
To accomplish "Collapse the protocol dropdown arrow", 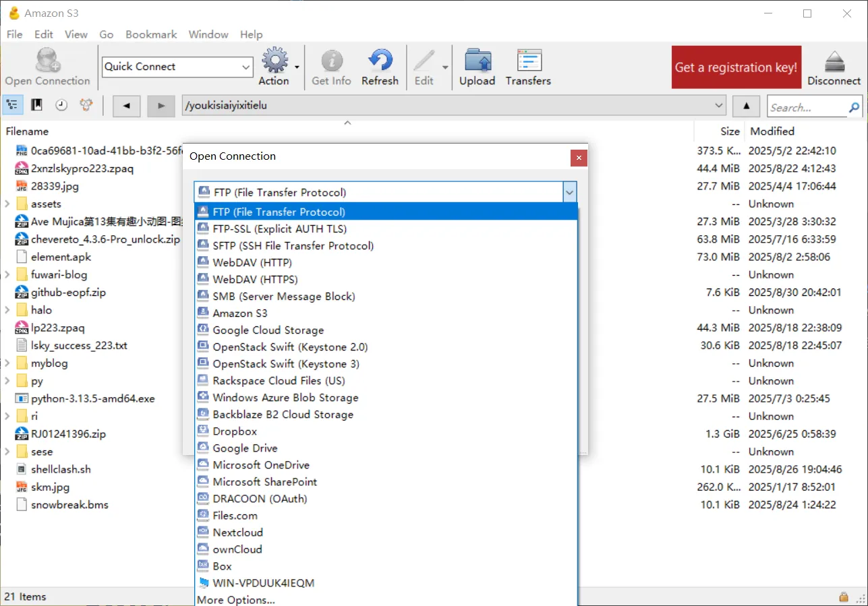I will click(570, 193).
